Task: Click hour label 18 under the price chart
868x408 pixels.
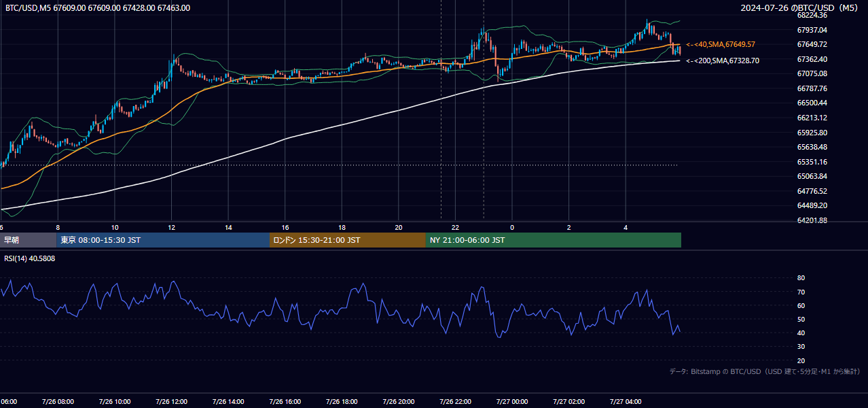Action: [x=342, y=228]
